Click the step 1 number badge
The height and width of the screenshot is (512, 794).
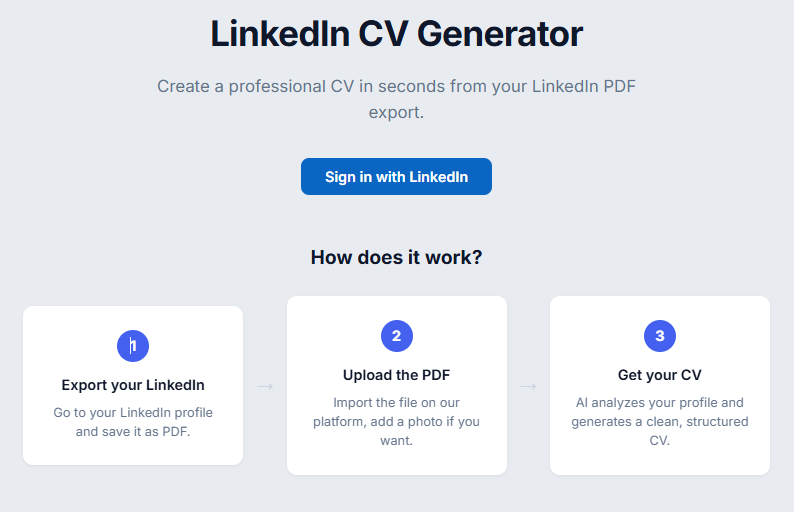(x=133, y=346)
